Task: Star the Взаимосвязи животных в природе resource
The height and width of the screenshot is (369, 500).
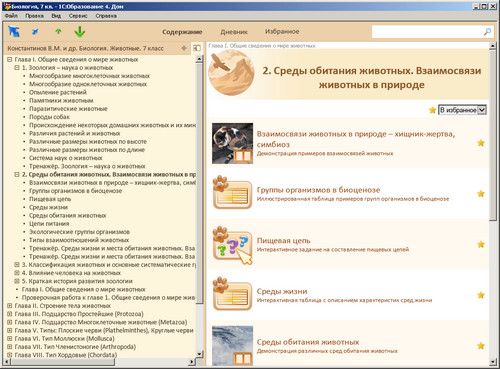Action: pyautogui.click(x=481, y=143)
